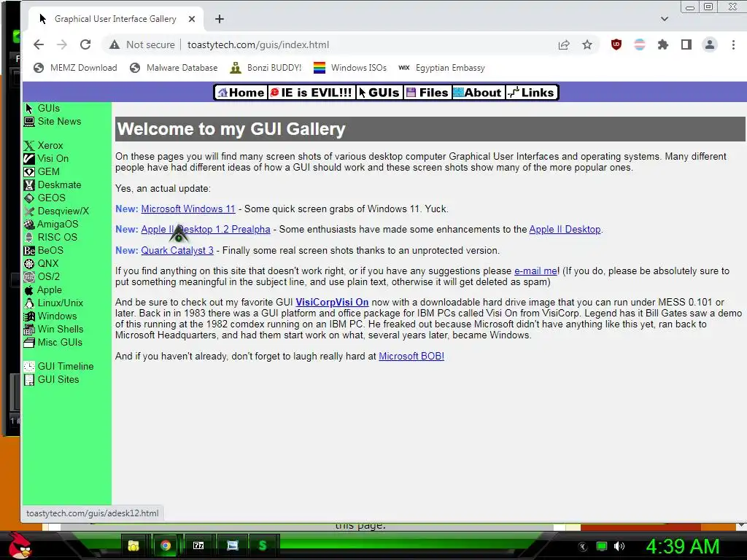Open the Malware Database bookmark
Viewport: 747px width, 560px height.
pyautogui.click(x=174, y=68)
